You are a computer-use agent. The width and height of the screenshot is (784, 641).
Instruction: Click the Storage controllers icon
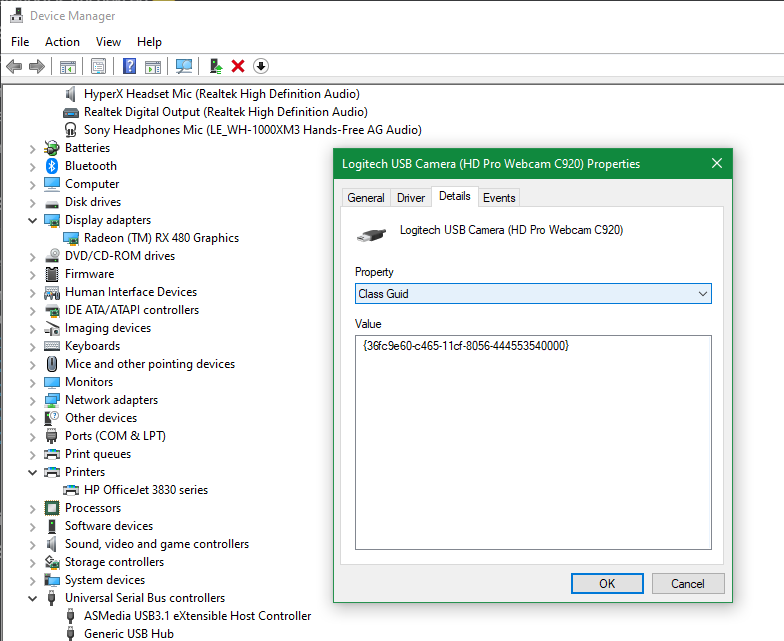point(52,562)
